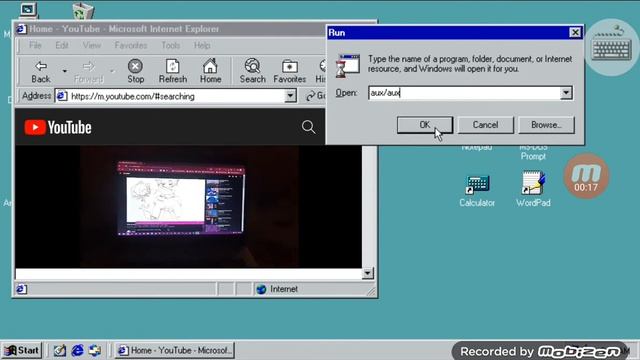Launch Internet Explorer from Quick Launch
This screenshot has width=640, height=360.
(x=77, y=350)
